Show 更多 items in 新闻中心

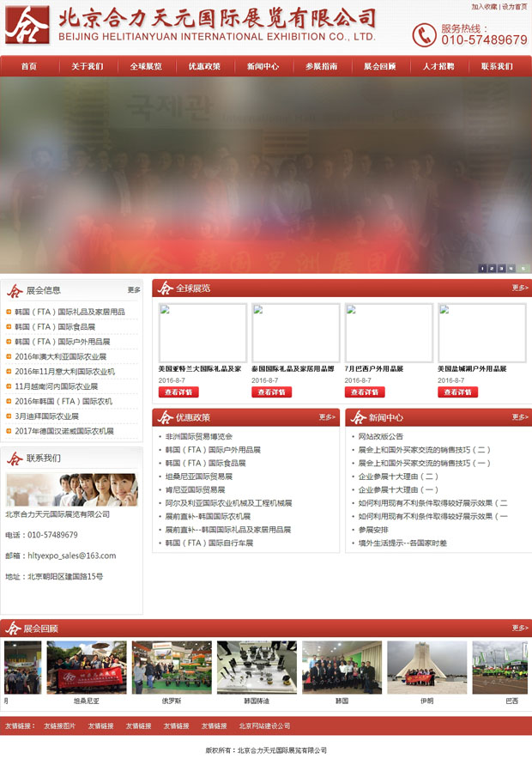pos(520,417)
